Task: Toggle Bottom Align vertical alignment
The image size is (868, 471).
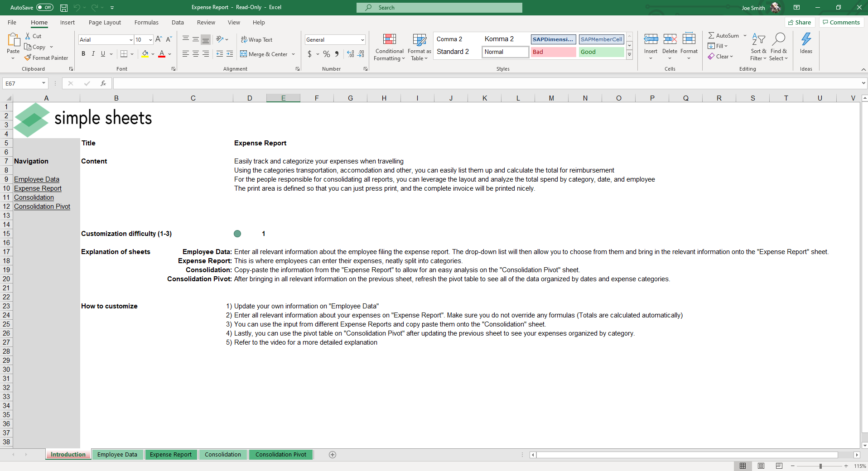Action: (206, 39)
